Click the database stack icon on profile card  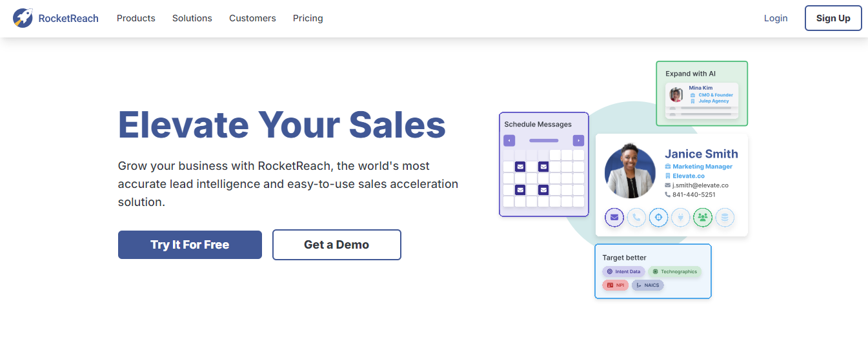tap(725, 218)
